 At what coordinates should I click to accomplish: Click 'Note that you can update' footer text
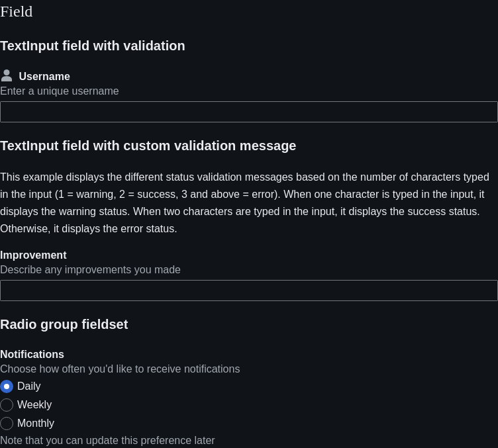(x=107, y=440)
